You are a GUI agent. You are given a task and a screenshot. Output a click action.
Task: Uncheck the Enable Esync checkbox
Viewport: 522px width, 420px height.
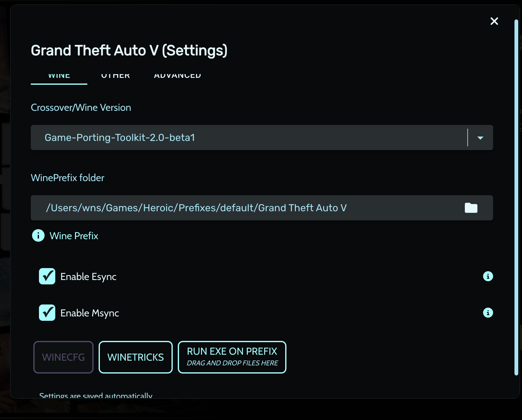pyautogui.click(x=47, y=276)
